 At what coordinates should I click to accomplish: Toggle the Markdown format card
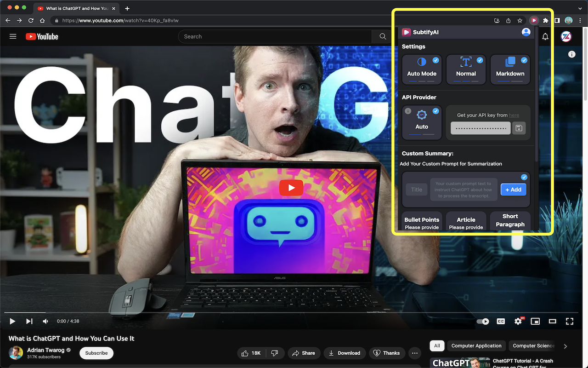[510, 69]
